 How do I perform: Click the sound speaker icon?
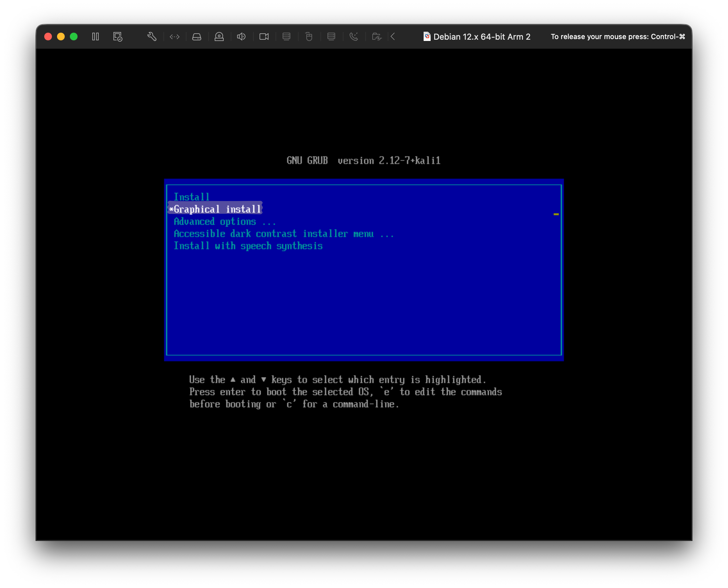pyautogui.click(x=241, y=37)
